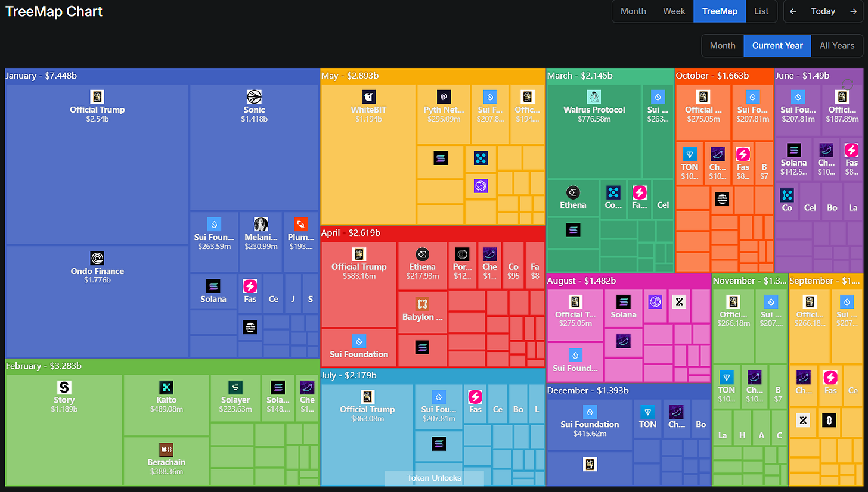The height and width of the screenshot is (492, 868).
Task: Click the October - $1.663b header
Action: coord(712,76)
